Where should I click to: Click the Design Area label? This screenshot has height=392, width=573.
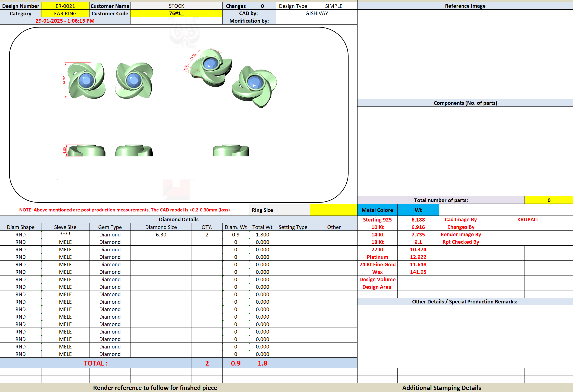377,287
